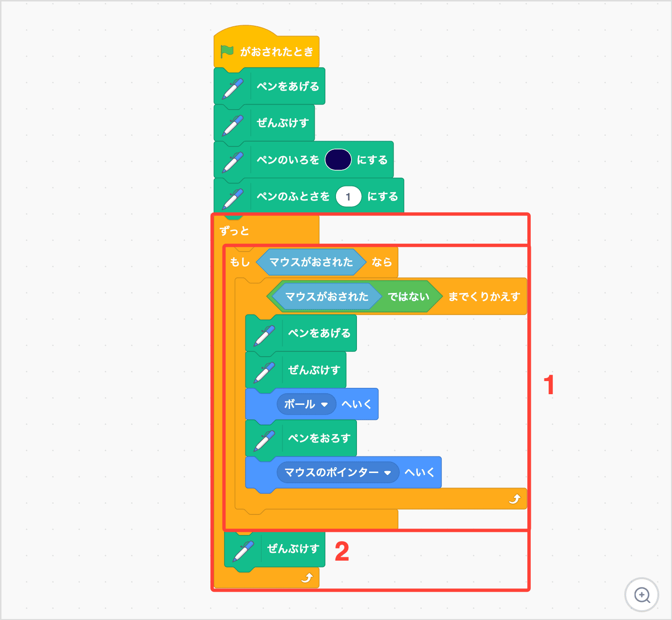This screenshot has height=620, width=672.
Task: Click the がおされたとき hat block text
Action: click(277, 52)
